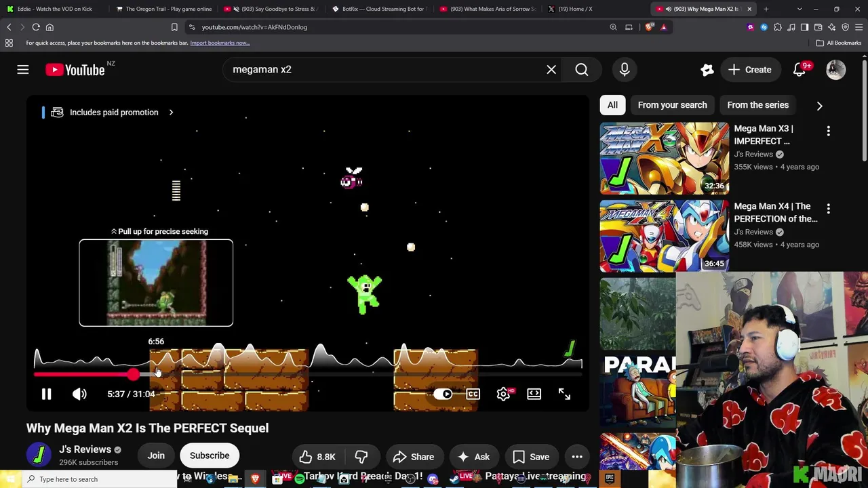The height and width of the screenshot is (488, 868).
Task: Enter full screen video mode
Action: 564,394
